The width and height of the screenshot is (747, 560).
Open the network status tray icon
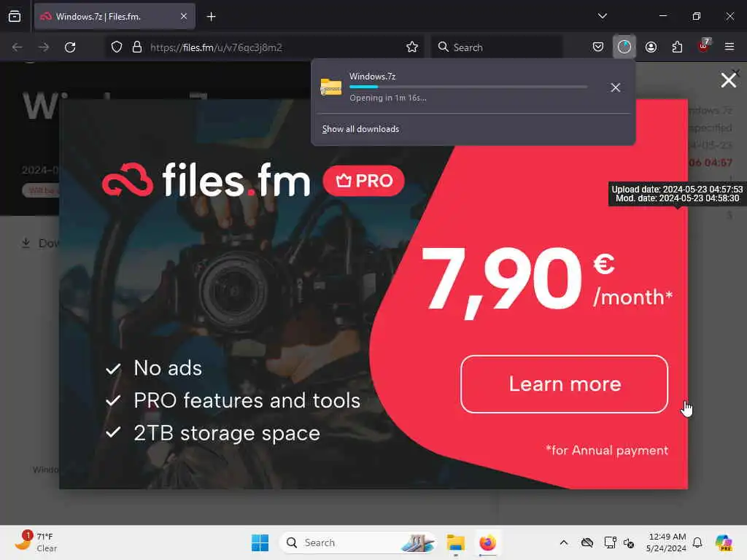[610, 542]
